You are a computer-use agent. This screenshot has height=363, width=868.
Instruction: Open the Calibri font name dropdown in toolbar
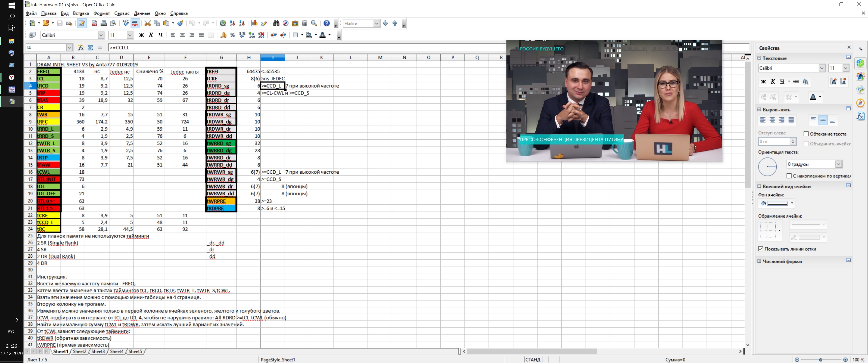101,35
